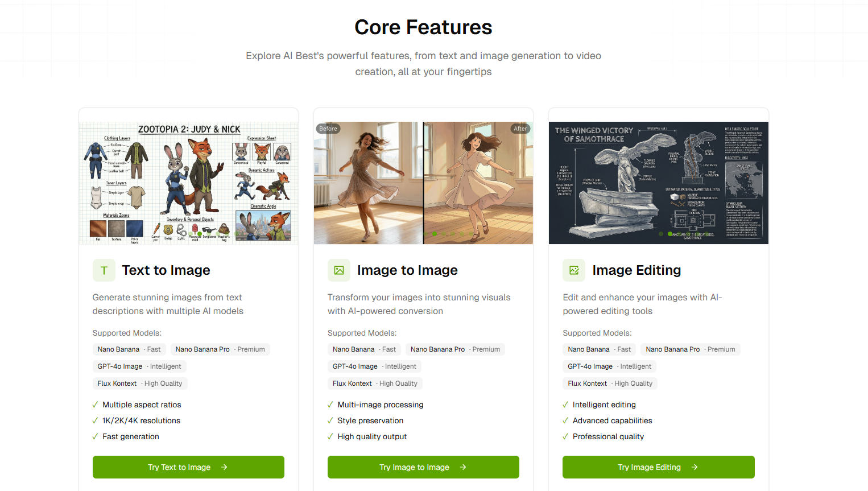Click the edit-picture icon beside Image Editing heading
This screenshot has height=491, width=868.
tap(574, 270)
